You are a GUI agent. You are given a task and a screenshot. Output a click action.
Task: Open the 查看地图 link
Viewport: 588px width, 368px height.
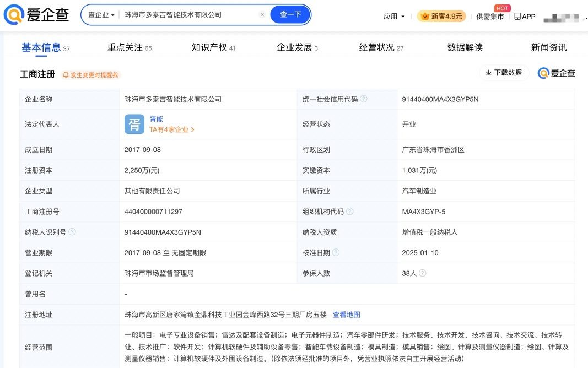(x=346, y=315)
